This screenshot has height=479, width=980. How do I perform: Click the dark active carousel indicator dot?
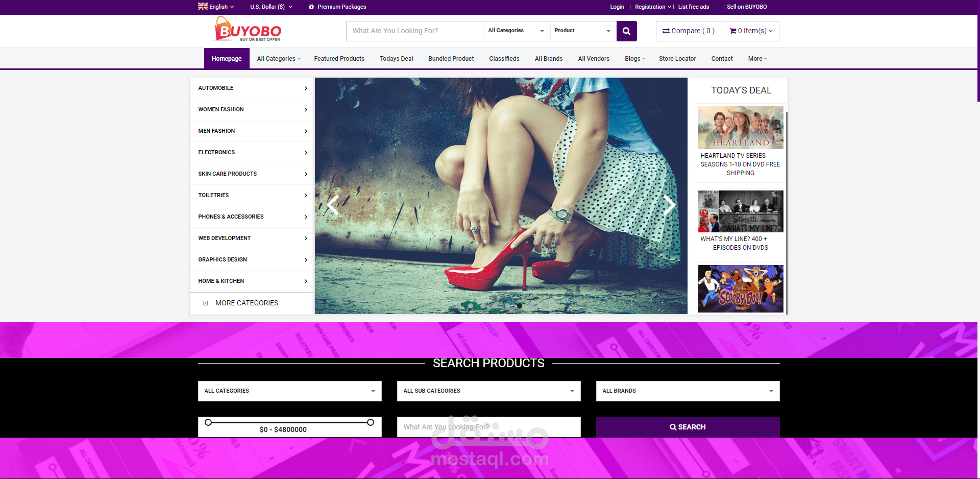[x=520, y=306]
